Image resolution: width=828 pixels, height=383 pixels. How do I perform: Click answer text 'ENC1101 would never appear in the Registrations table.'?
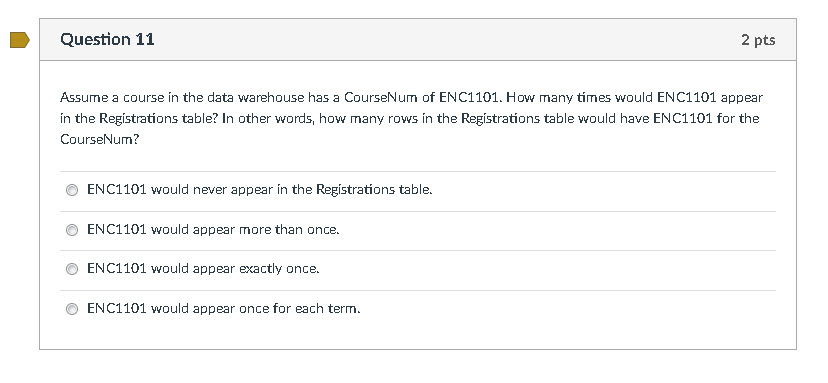coord(260,190)
